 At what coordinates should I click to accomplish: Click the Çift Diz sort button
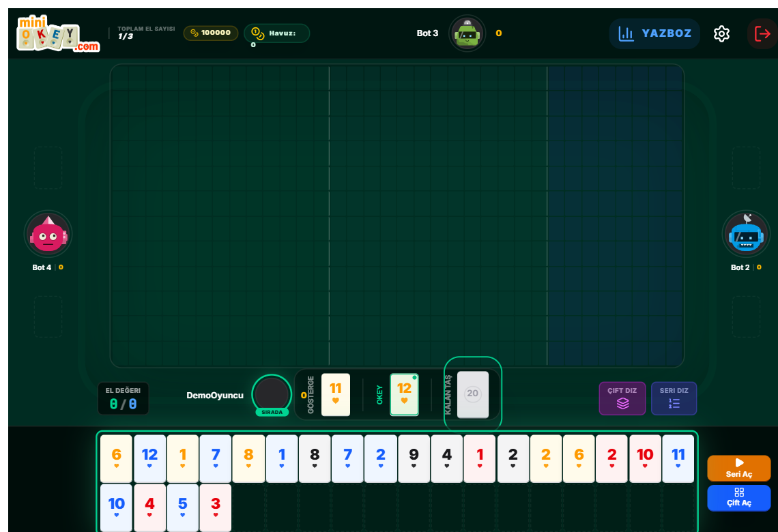(622, 398)
